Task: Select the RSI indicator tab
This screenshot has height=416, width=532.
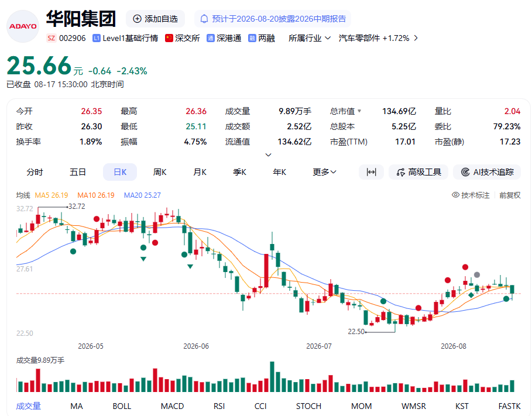Action: pos(219,406)
